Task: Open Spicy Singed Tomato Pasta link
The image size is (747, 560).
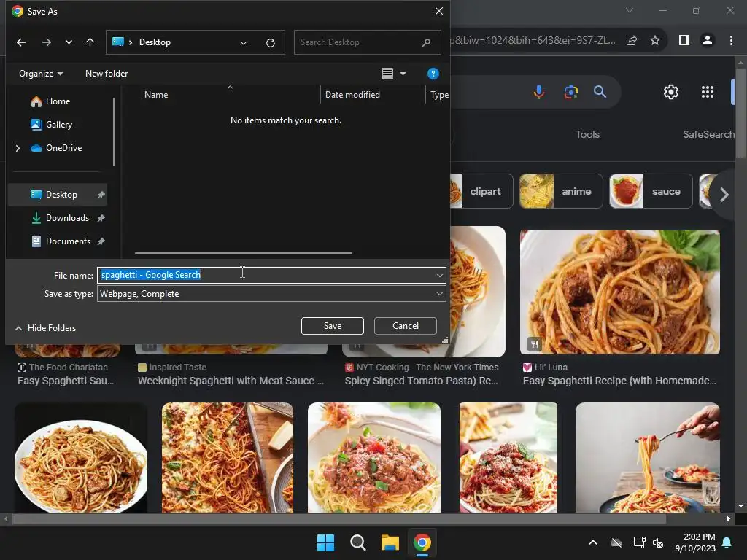Action: tap(421, 381)
